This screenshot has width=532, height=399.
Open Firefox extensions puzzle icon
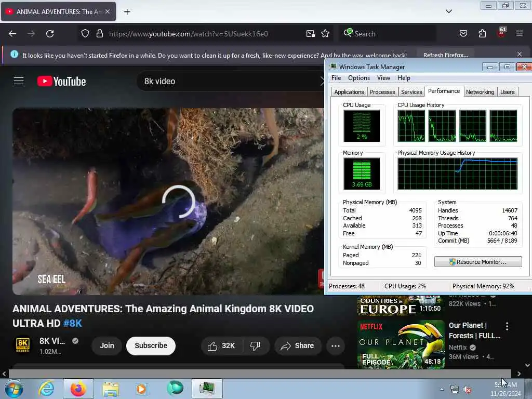[482, 34]
